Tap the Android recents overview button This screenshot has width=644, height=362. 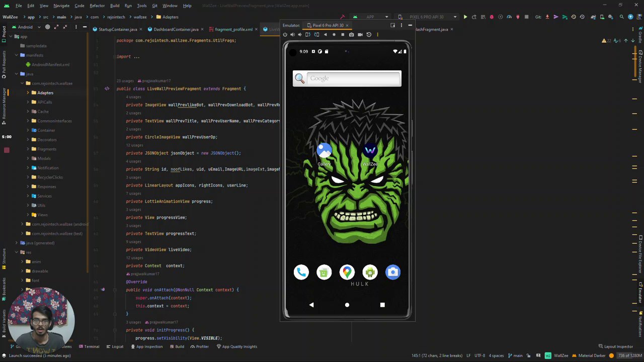382,305
